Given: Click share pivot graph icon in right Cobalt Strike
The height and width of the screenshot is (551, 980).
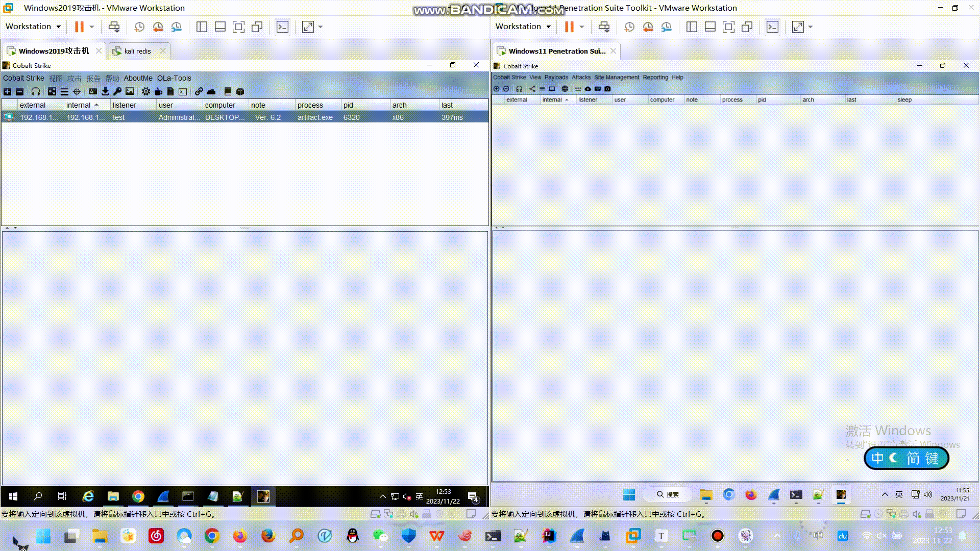Looking at the screenshot, I should 532,89.
